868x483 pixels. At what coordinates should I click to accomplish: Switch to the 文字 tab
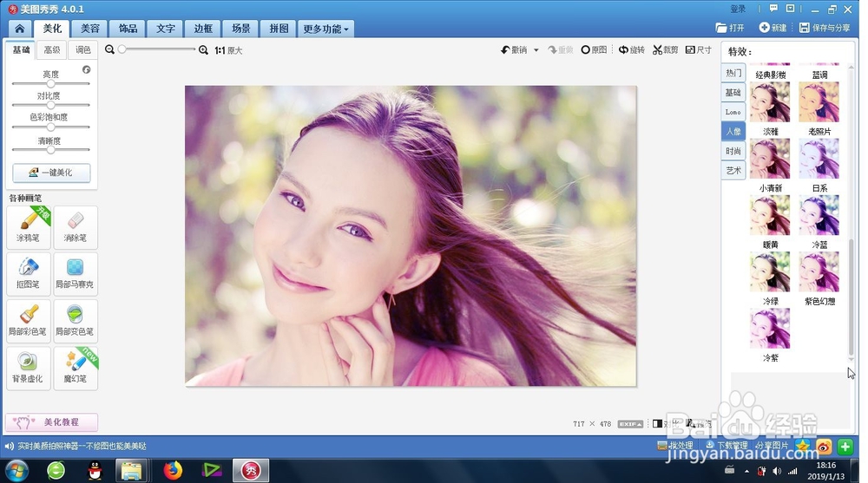coord(165,29)
